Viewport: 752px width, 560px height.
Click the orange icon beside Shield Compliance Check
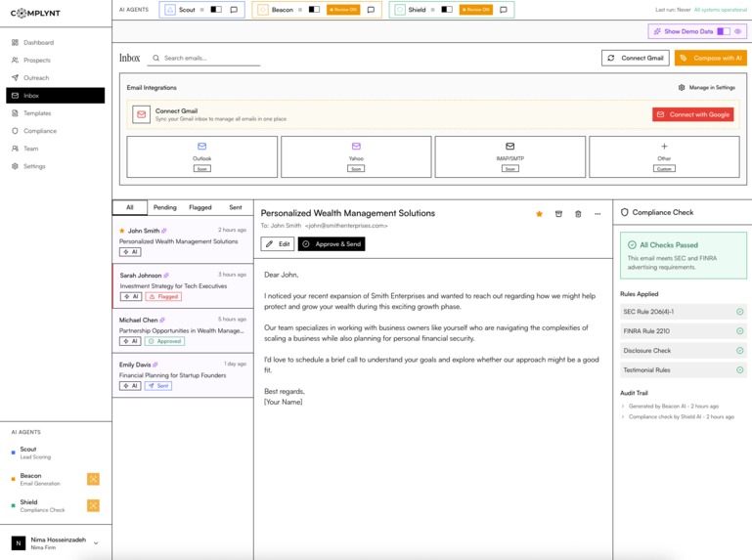(x=93, y=505)
